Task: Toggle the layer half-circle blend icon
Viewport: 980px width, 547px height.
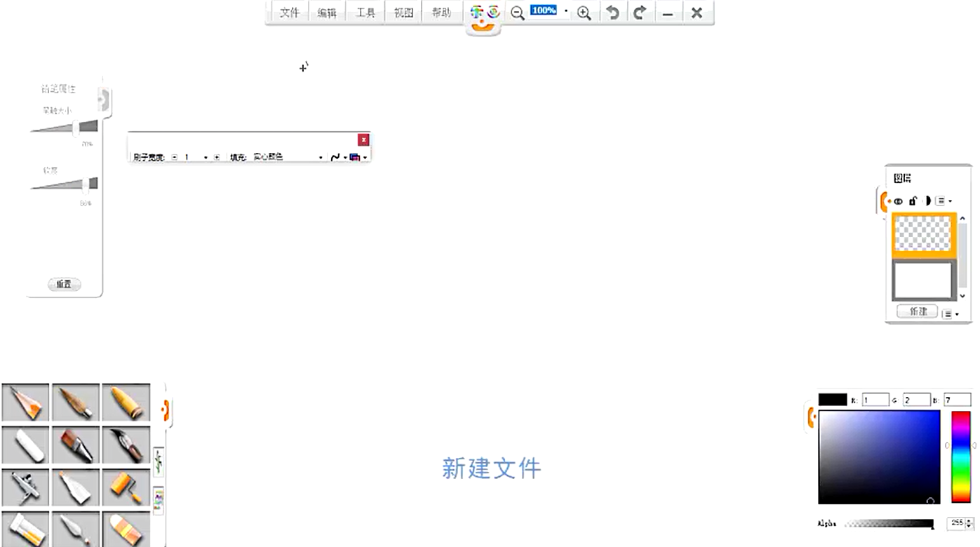Action: 927,201
